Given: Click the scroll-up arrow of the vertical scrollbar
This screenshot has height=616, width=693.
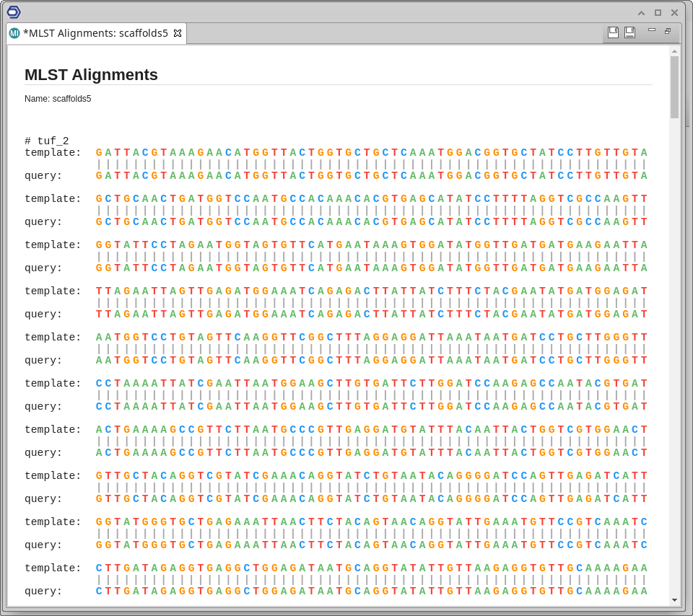Looking at the screenshot, I should [674, 51].
